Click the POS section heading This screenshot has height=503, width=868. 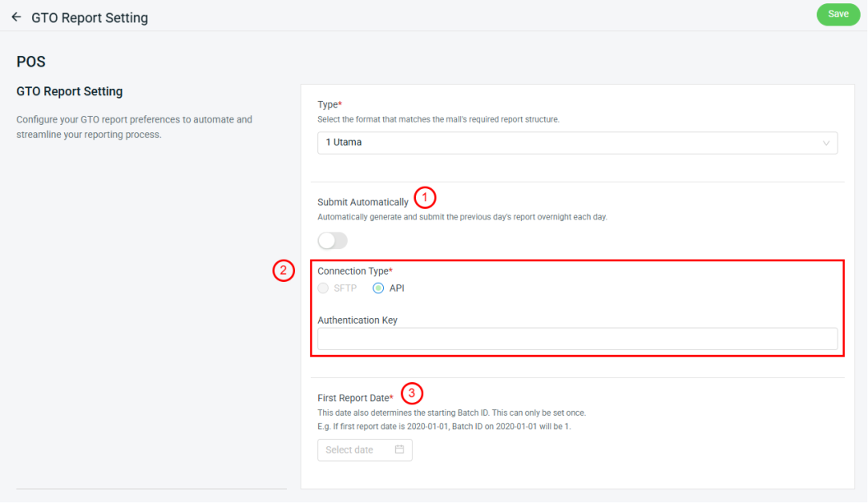point(31,62)
